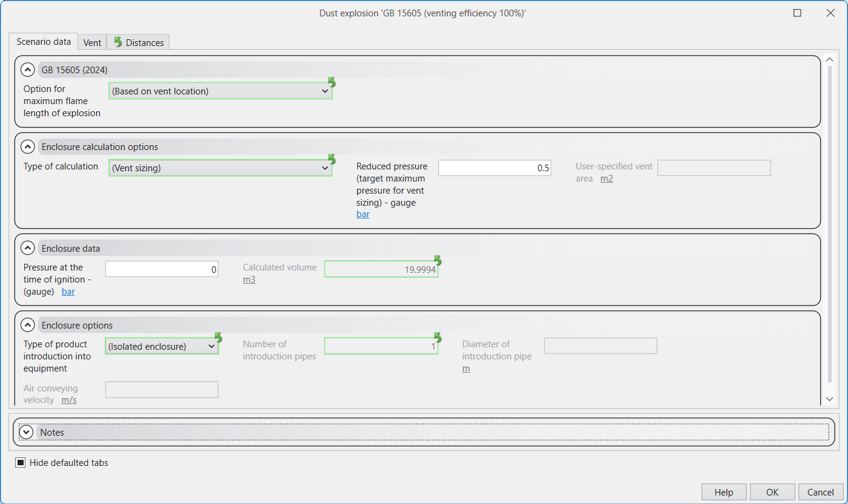Change the bar unit for ignition pressure

pyautogui.click(x=68, y=292)
